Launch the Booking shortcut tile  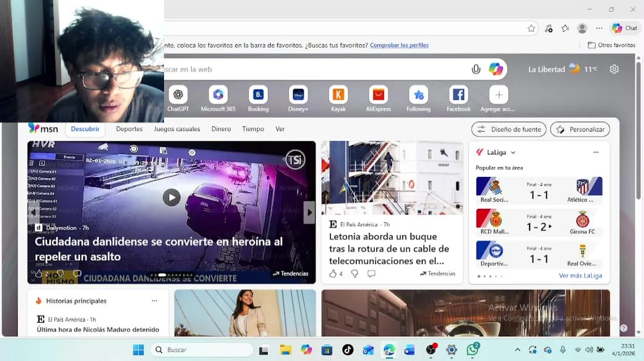coord(258,99)
